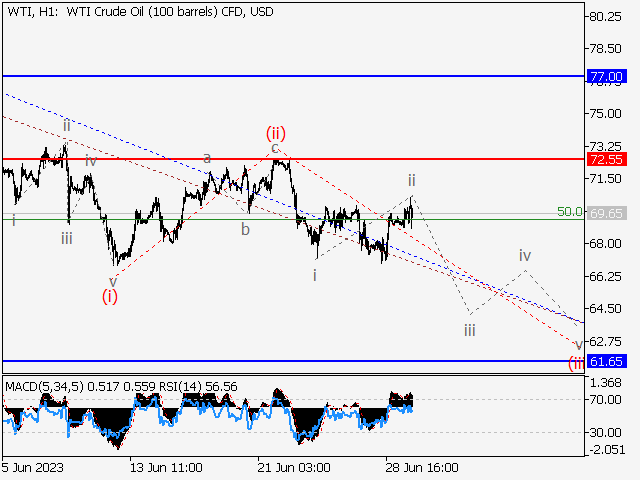Click the gray wave label "c"
Screen dimensions: 640x480
point(275,148)
